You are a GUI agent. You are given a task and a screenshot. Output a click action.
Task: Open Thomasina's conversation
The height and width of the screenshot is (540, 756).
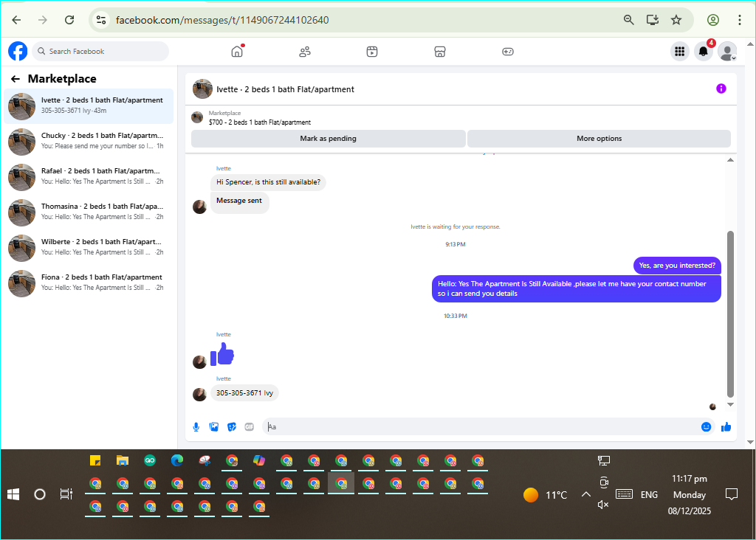point(89,212)
